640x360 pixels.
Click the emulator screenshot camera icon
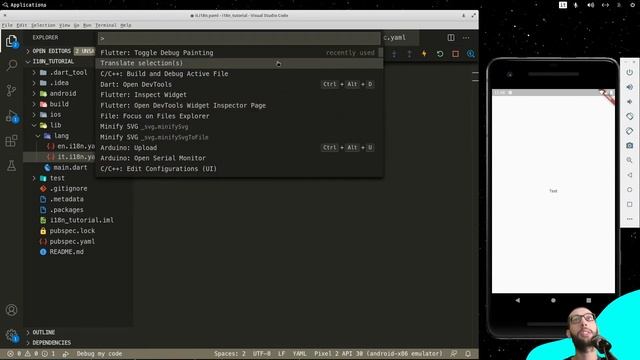click(x=629, y=145)
